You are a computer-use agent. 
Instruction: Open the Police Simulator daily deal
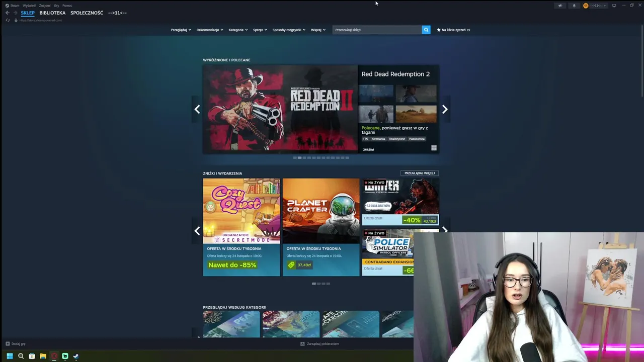point(388,252)
